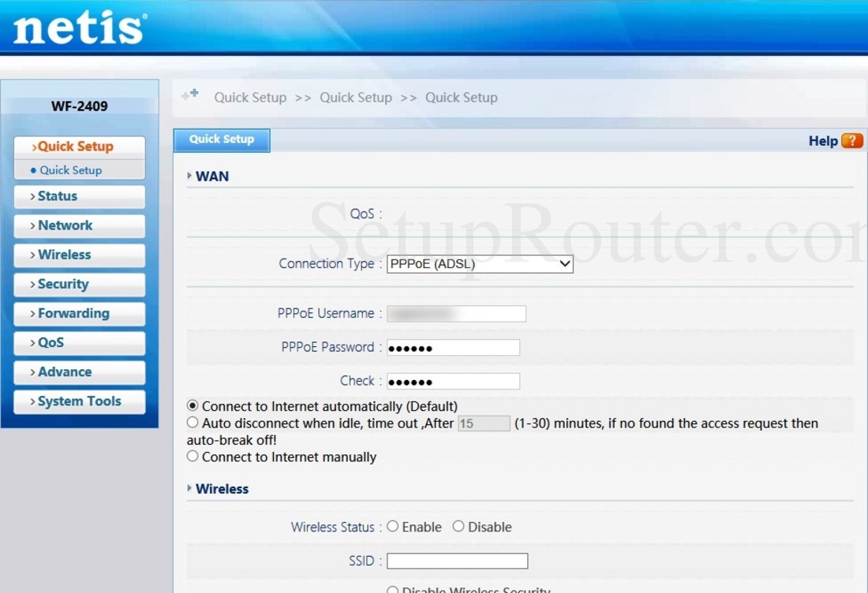Expand the Network menu
868x593 pixels.
click(x=79, y=226)
